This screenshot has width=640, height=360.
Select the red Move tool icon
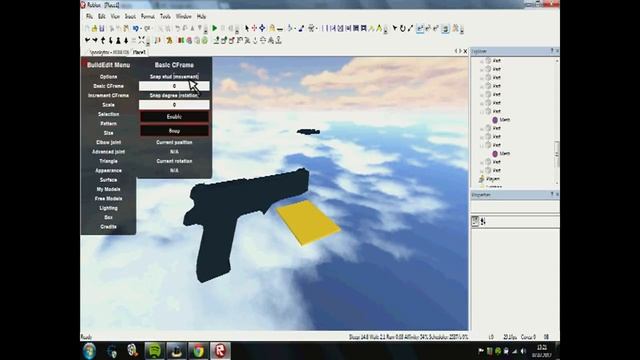(x=254, y=28)
